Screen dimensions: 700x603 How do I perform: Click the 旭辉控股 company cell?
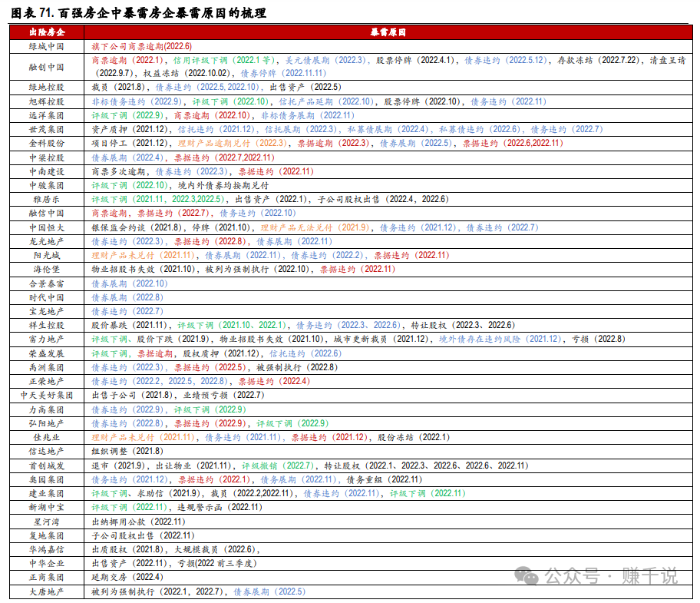[47, 101]
